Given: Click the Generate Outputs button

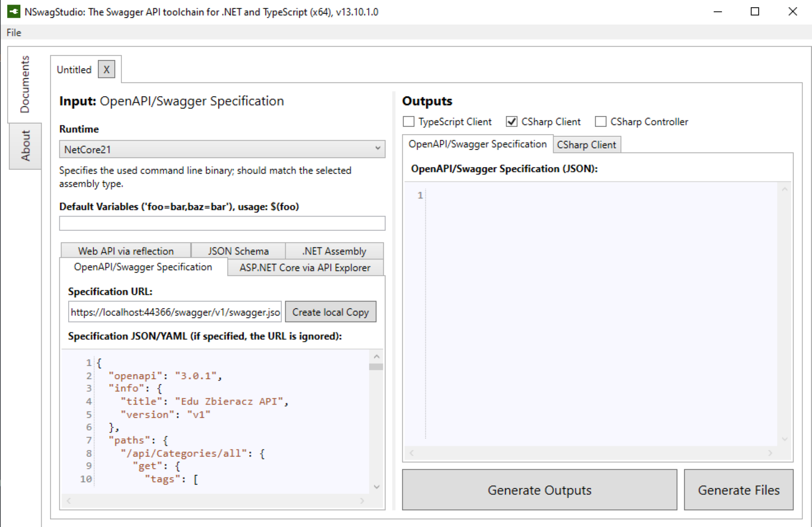Looking at the screenshot, I should 540,490.
